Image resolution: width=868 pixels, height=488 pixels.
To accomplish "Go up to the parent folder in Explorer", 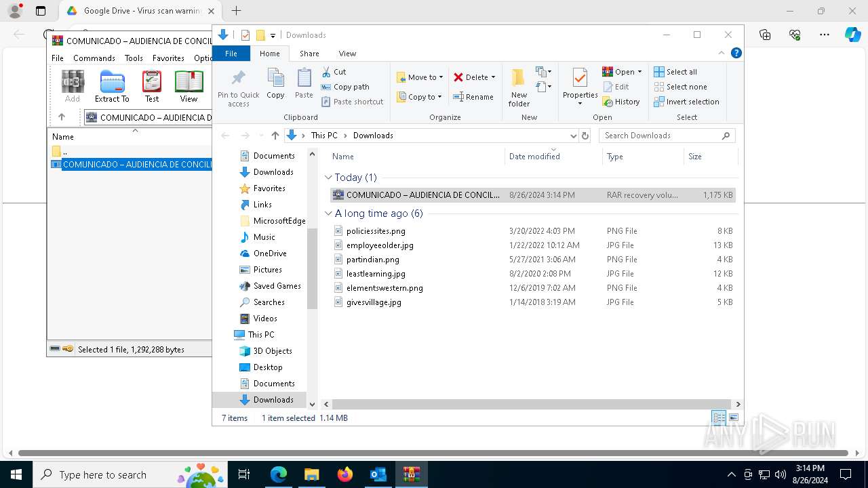I will 275,136.
